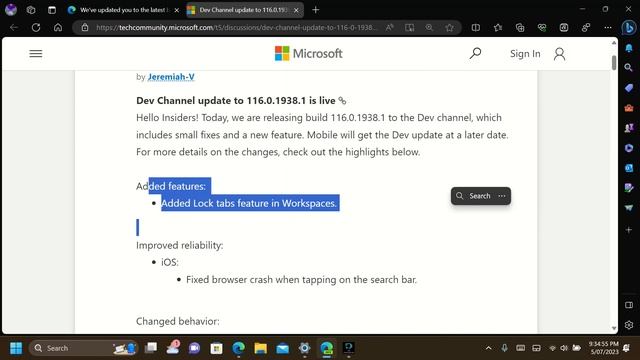Open Microsoft Store from taskbar

(x=216, y=348)
